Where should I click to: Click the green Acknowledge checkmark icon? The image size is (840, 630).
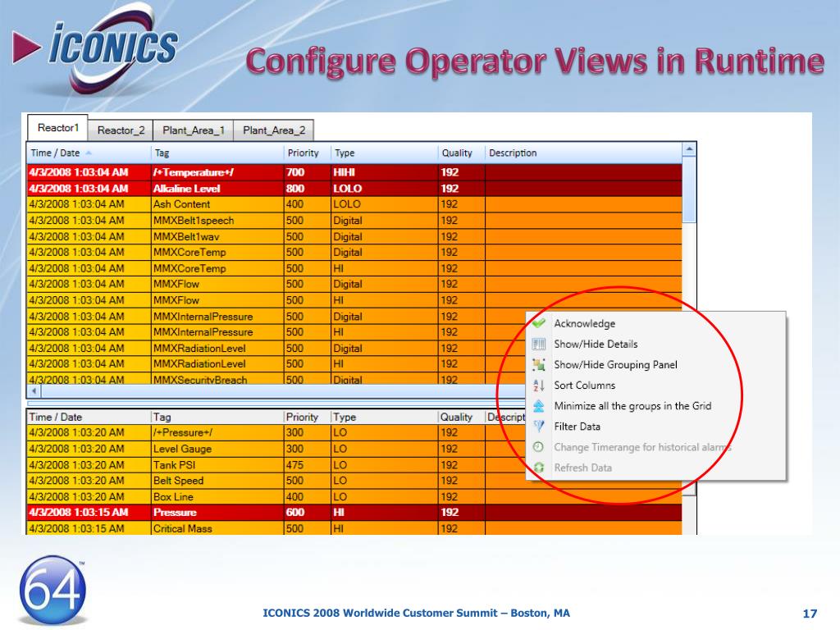(538, 323)
